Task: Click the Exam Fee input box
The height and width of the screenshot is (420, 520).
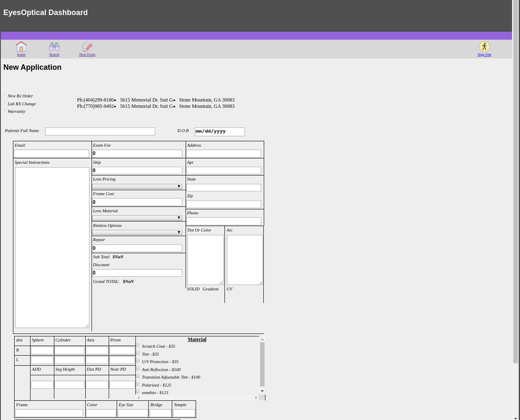Action: tap(137, 153)
